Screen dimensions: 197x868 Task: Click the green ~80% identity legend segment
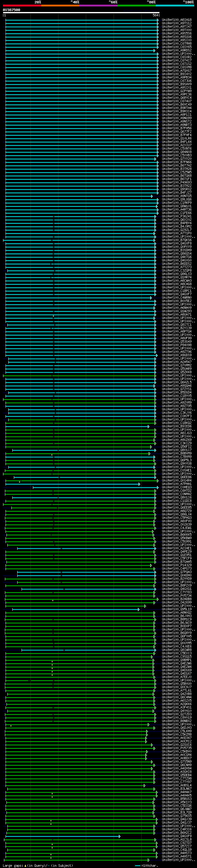pos(137,6)
